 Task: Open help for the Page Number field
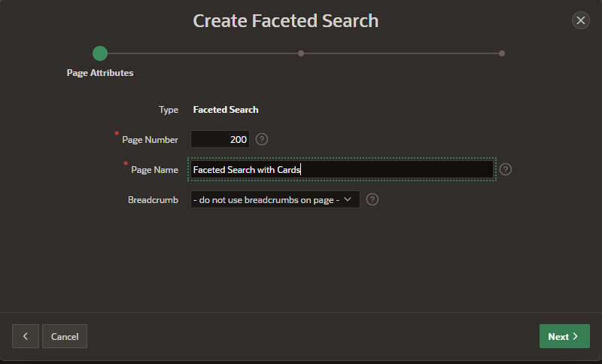tap(261, 139)
